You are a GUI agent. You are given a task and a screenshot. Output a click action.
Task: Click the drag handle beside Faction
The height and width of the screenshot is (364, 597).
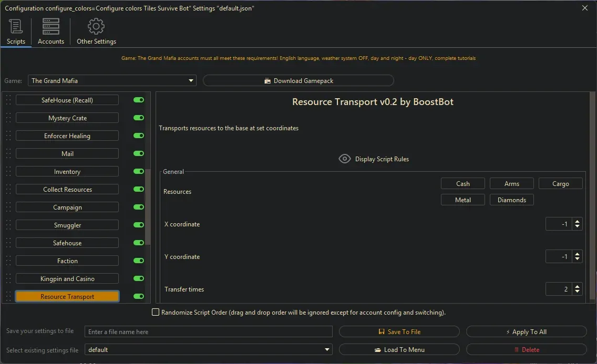click(8, 261)
